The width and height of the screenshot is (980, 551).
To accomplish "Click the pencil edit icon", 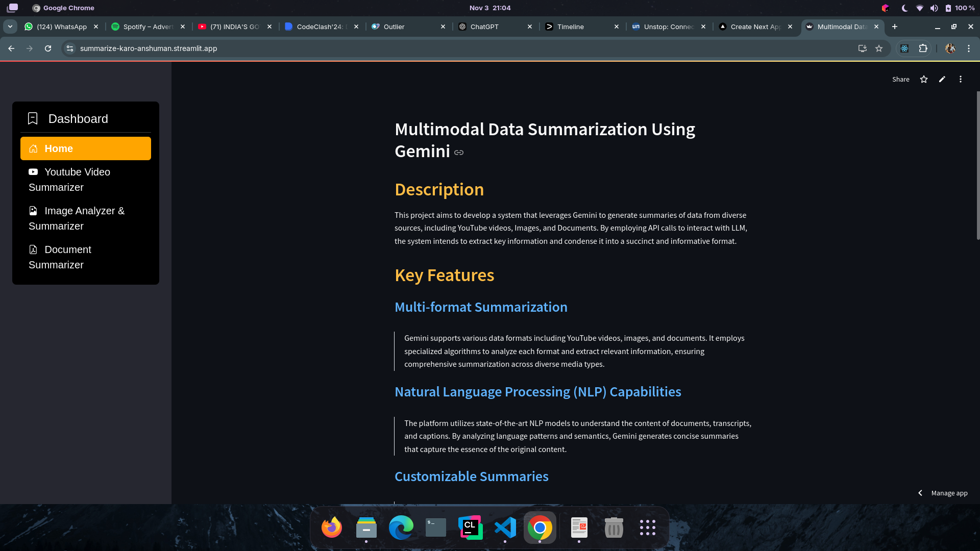I will [x=942, y=79].
